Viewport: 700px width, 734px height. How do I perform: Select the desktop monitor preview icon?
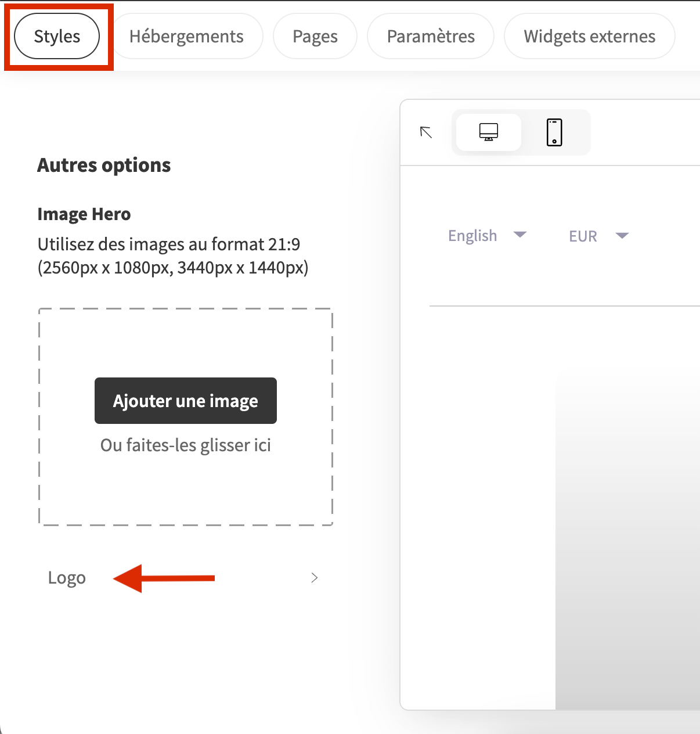point(488,132)
